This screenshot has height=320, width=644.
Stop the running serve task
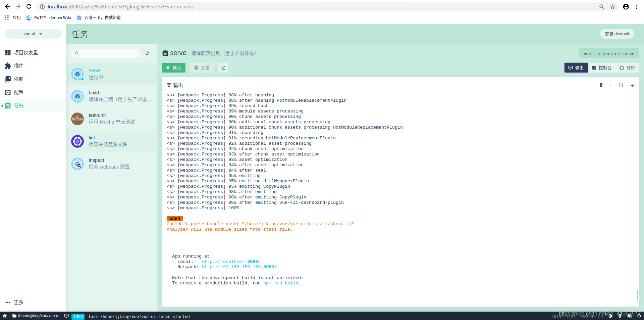tap(173, 68)
